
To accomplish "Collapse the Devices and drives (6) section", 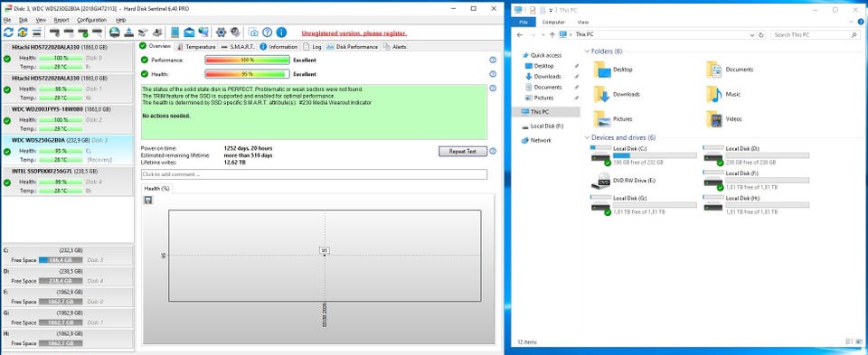I will pyautogui.click(x=587, y=137).
